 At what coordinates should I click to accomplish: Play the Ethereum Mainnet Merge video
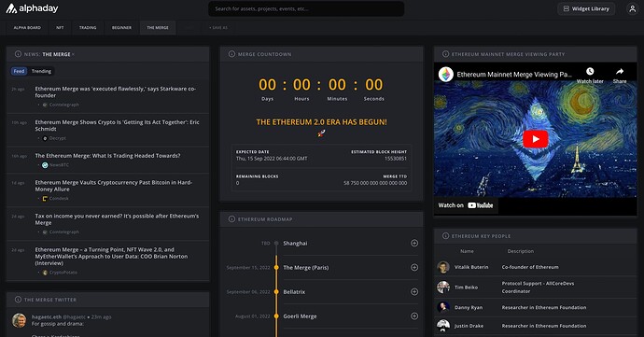coord(535,139)
